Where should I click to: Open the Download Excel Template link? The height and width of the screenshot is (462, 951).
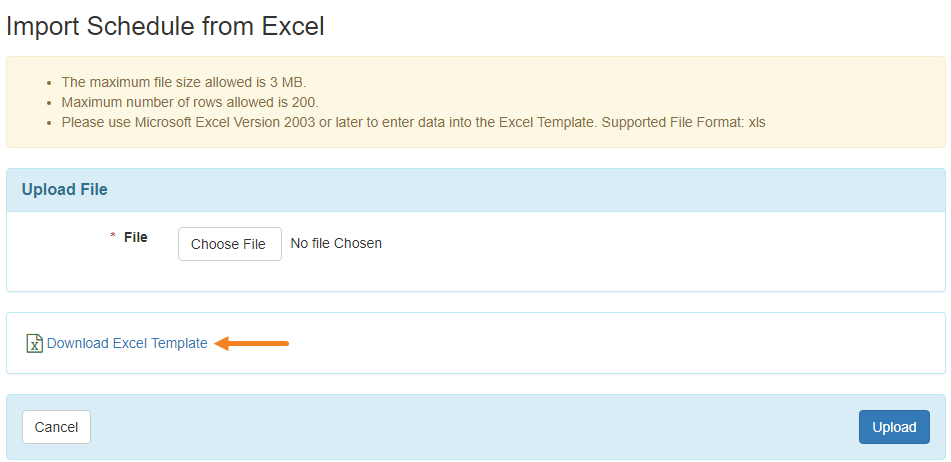(x=127, y=343)
